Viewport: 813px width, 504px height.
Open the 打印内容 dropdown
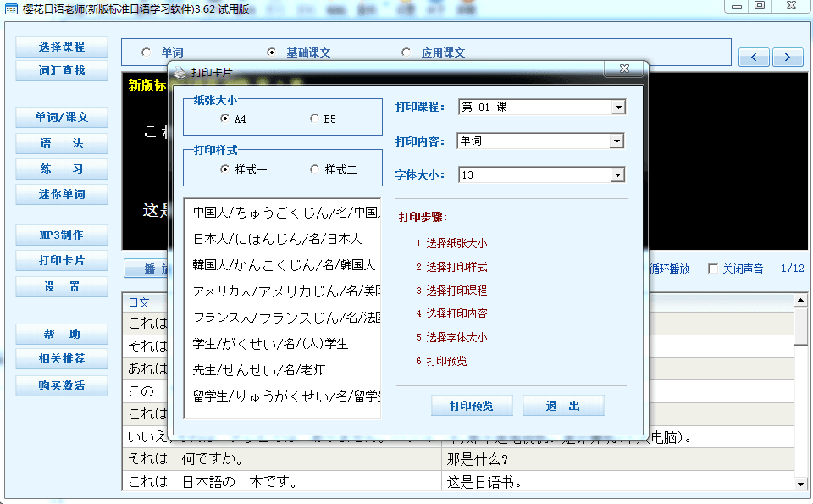617,141
